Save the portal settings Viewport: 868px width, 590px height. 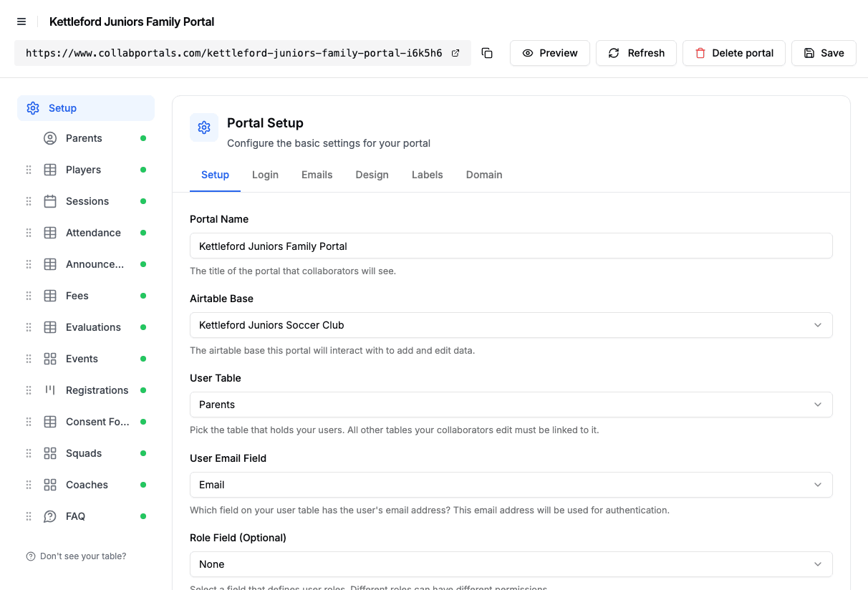coord(824,53)
